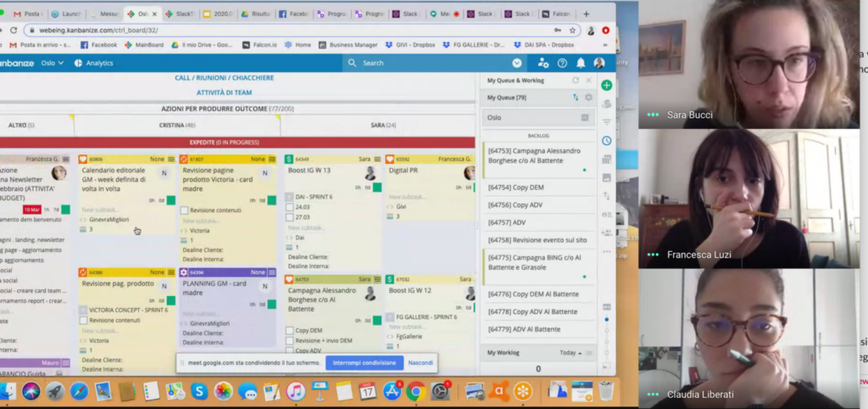Open the help question mark icon

(x=562, y=63)
